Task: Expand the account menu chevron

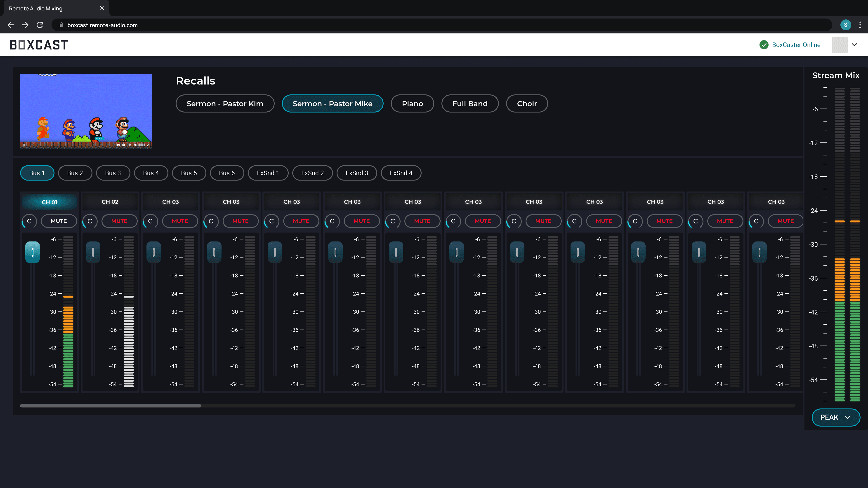Action: [x=854, y=45]
